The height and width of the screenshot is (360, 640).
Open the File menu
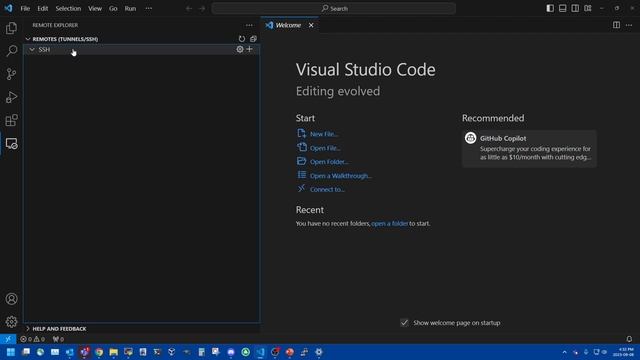click(25, 8)
